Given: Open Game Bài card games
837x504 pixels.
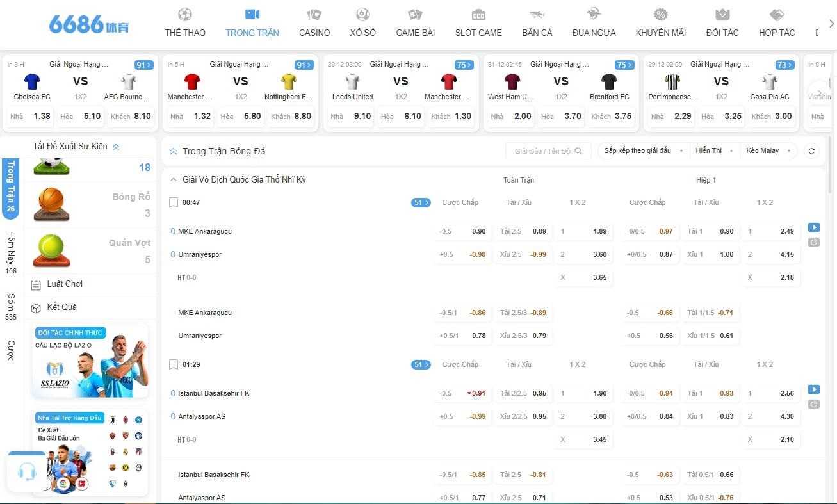Looking at the screenshot, I should [x=416, y=23].
